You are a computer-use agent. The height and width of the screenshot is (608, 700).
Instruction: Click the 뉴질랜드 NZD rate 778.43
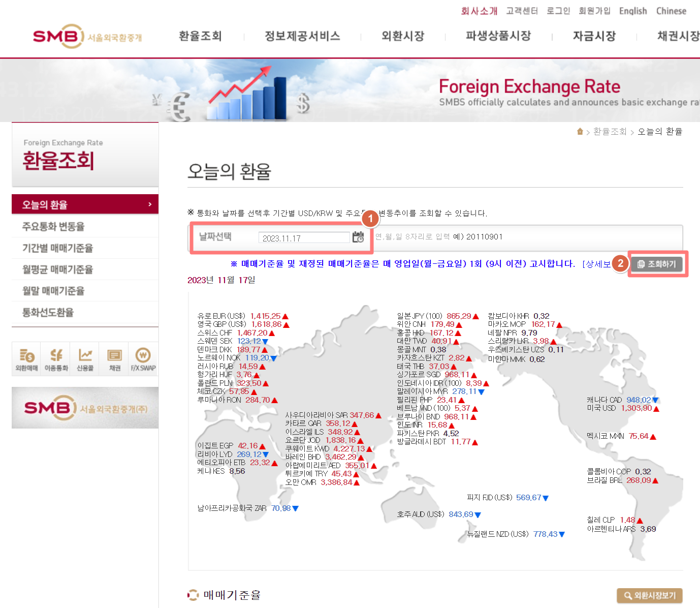(x=545, y=534)
